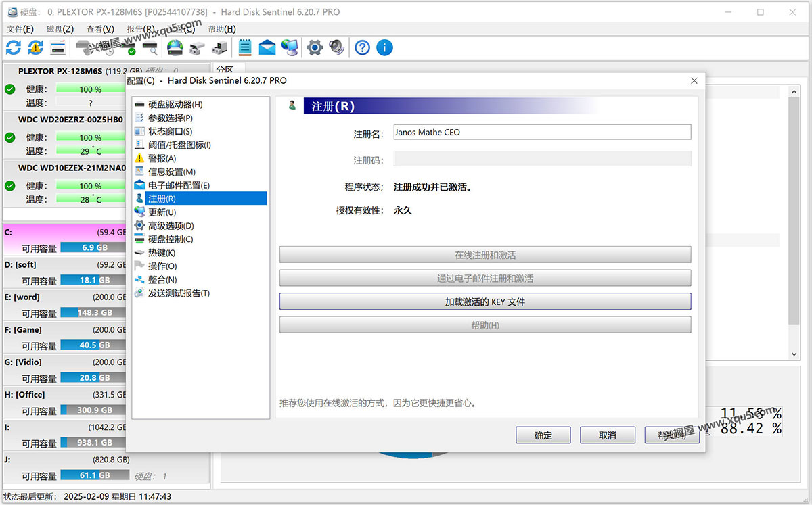Open the 文件(F) menu
Image resolution: width=812 pixels, height=505 pixels.
[20, 29]
